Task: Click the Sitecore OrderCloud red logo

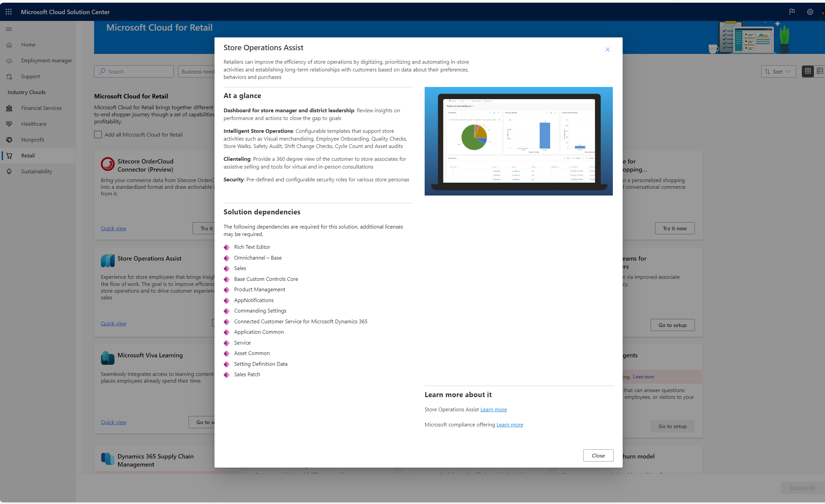Action: [108, 164]
